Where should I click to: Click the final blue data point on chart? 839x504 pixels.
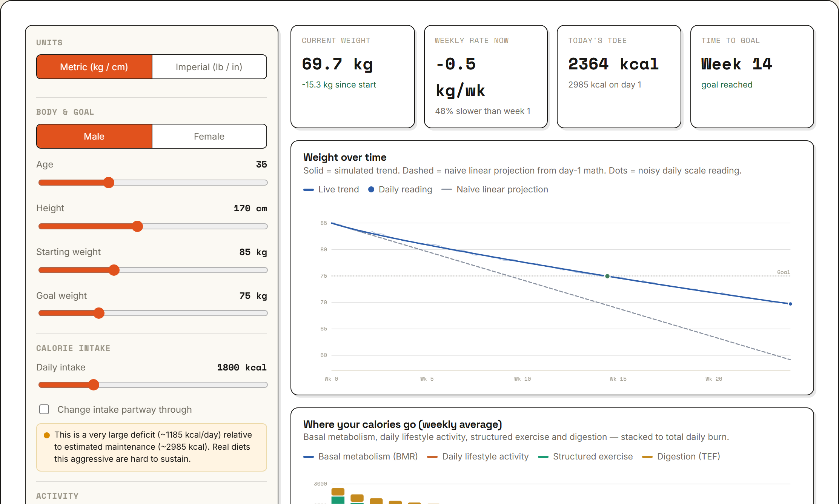(x=790, y=304)
